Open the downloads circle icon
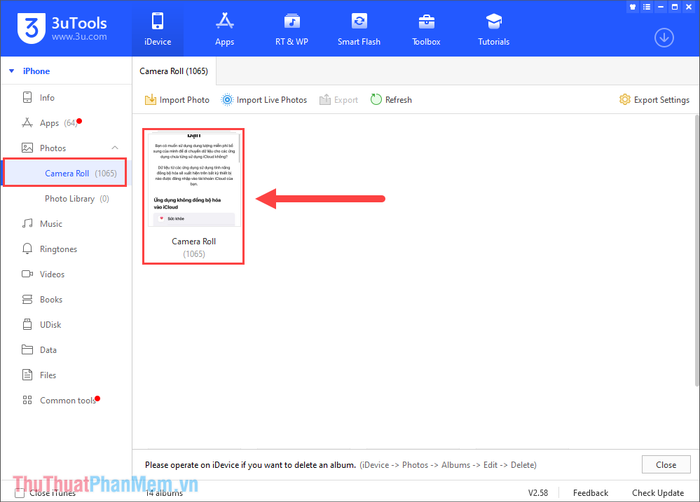 664,38
